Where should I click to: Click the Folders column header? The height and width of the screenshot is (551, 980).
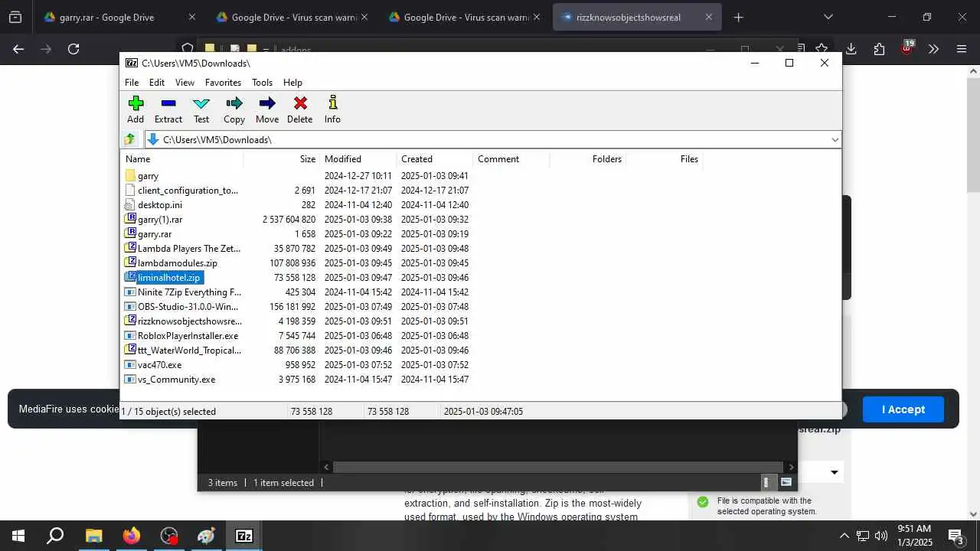(588, 159)
